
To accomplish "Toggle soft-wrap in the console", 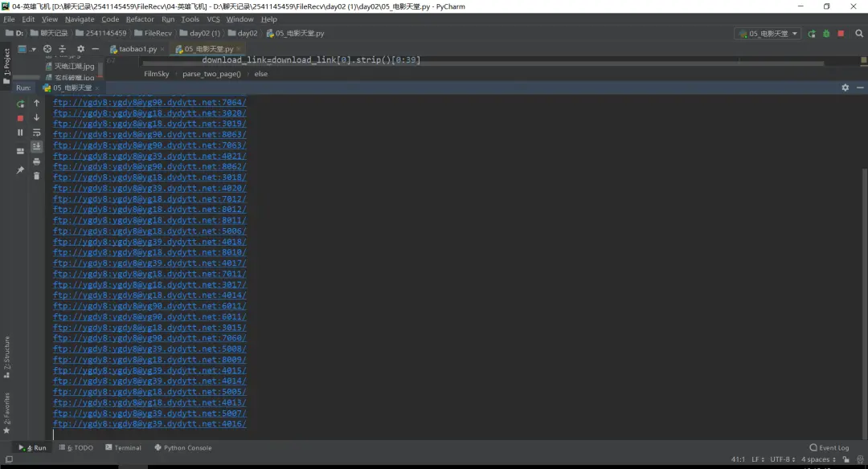I will [36, 133].
